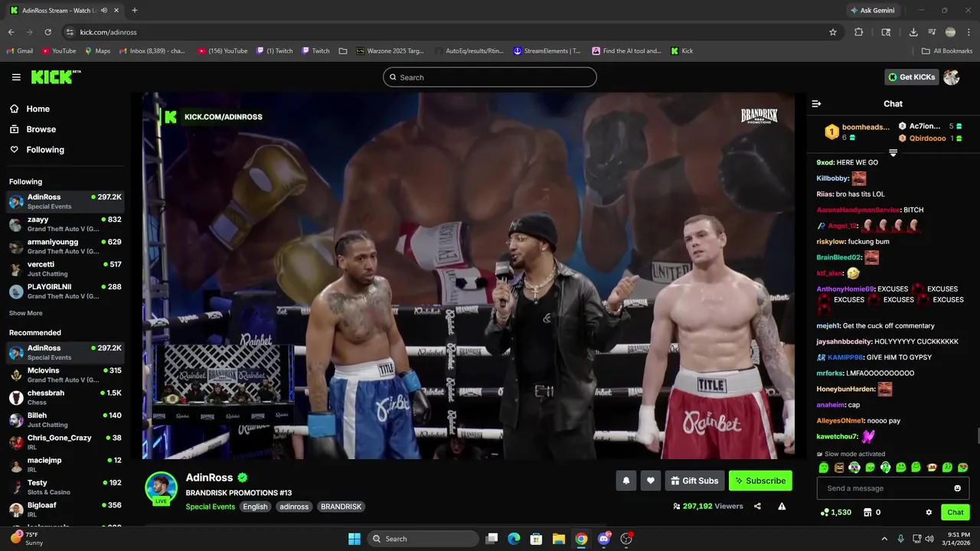Open File Explorer from taskbar
This screenshot has height=551, width=980.
(559, 539)
